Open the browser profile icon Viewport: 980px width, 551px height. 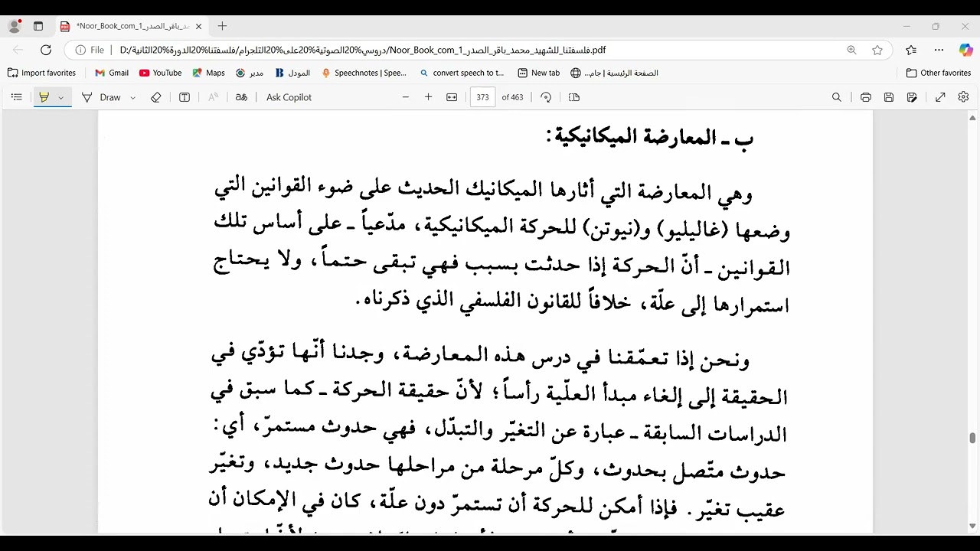coord(15,26)
